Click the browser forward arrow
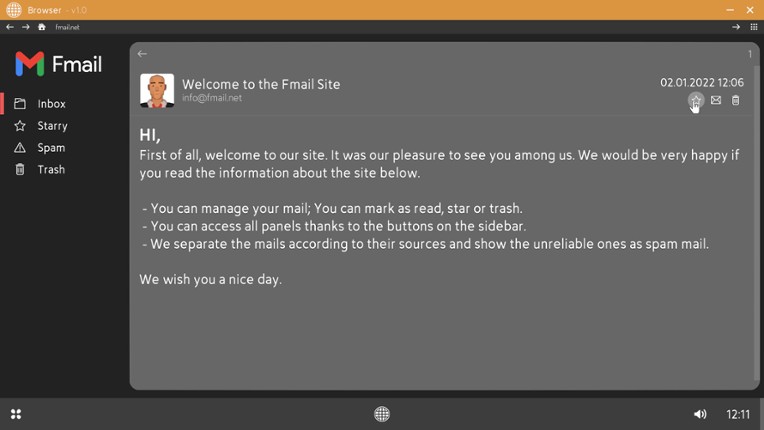Screen dimensions: 764x430 click(x=26, y=27)
